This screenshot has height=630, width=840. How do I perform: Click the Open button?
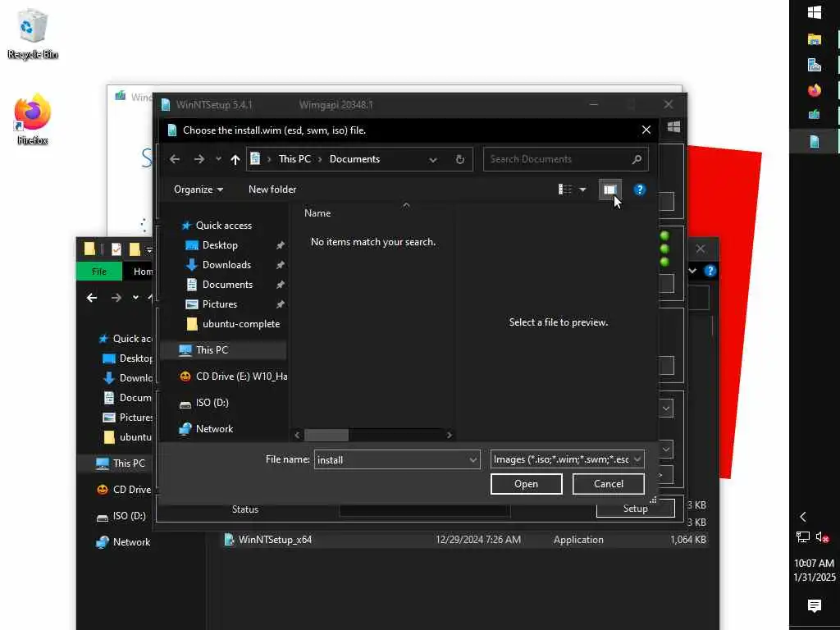click(526, 484)
